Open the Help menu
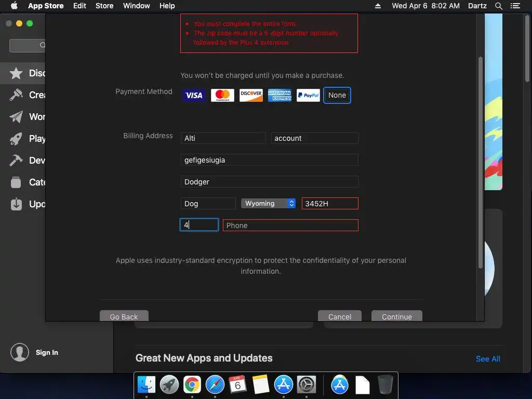Image resolution: width=532 pixels, height=399 pixels. 167,6
